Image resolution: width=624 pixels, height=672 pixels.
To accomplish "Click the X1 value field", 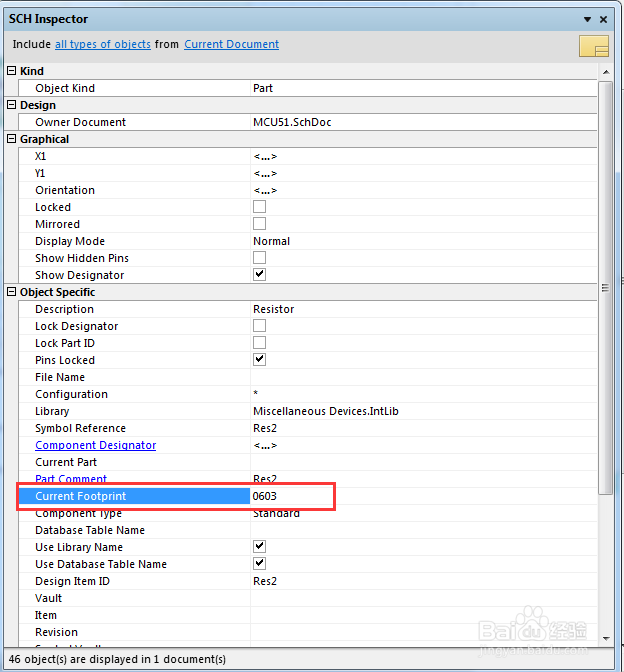I will (423, 156).
